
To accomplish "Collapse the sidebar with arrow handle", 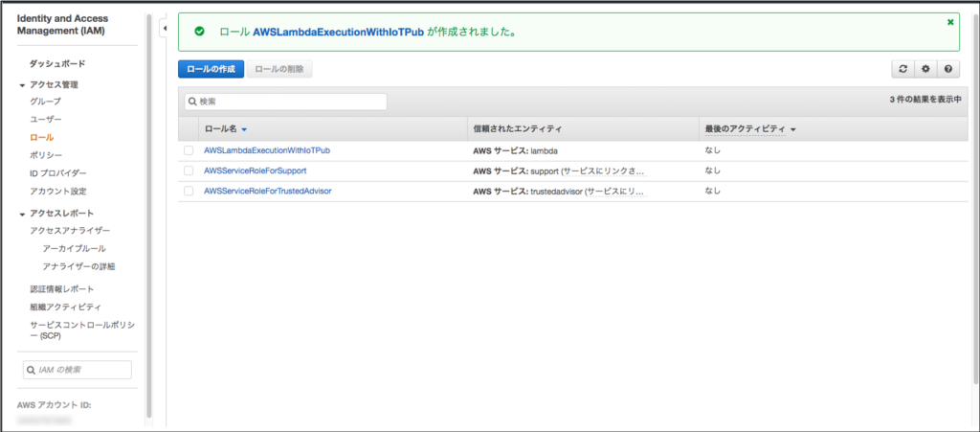I will pyautogui.click(x=163, y=29).
